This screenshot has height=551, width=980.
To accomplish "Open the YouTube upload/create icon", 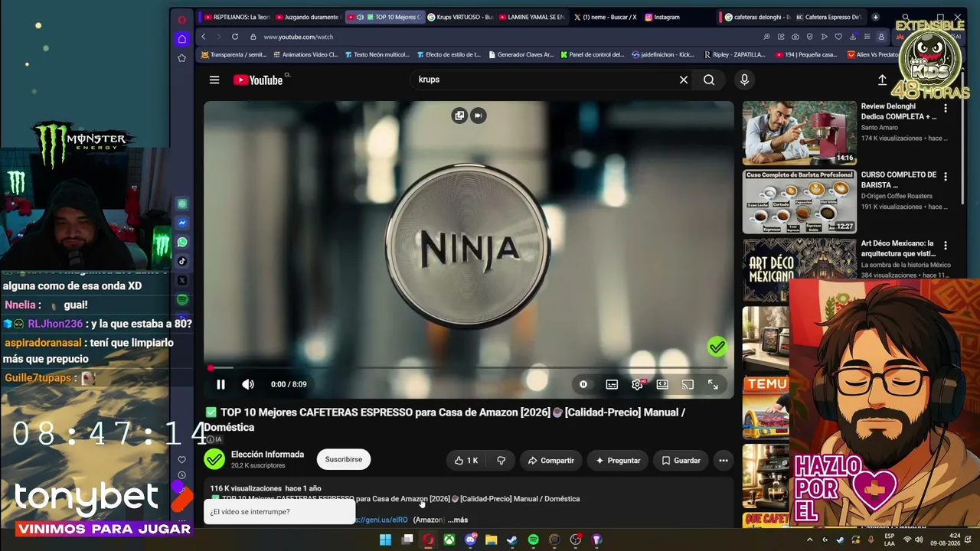I will point(882,80).
